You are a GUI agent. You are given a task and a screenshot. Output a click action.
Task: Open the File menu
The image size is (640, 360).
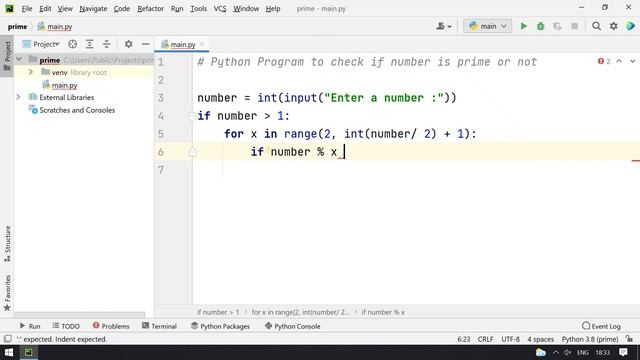[27, 8]
